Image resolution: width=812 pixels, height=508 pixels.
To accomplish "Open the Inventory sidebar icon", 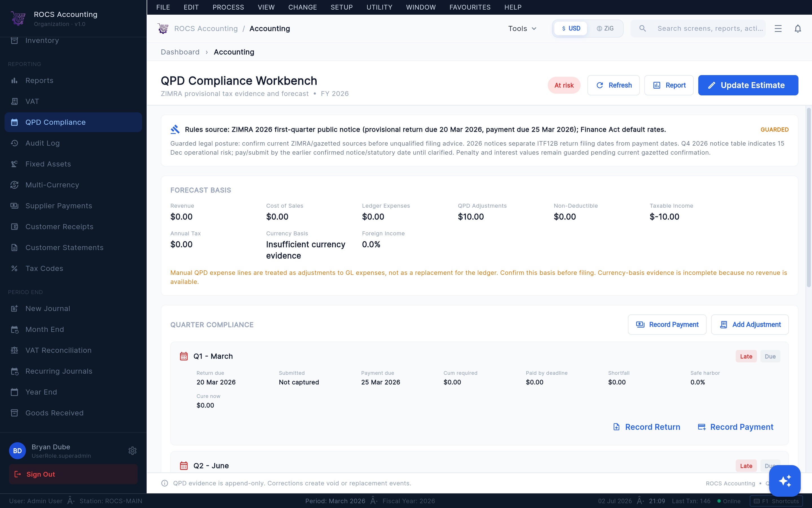I will (14, 41).
